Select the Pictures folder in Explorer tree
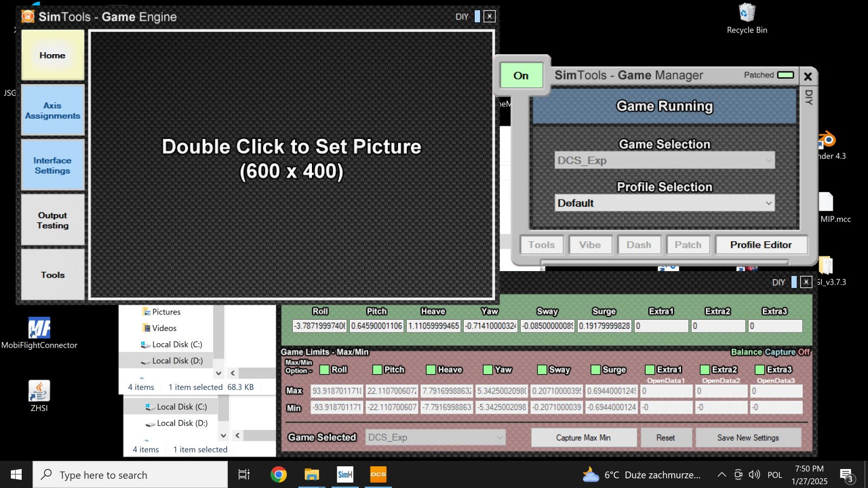Screen dimensions: 868x488 pyautogui.click(x=161, y=312)
